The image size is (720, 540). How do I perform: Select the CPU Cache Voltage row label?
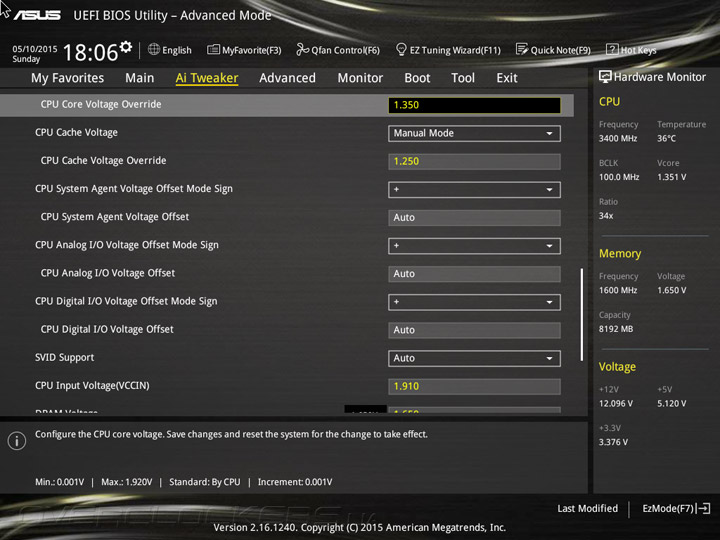pyautogui.click(x=76, y=132)
